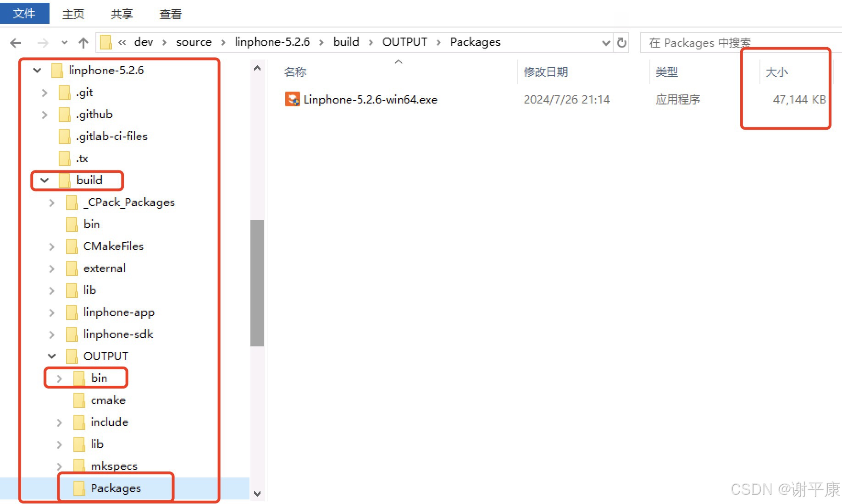This screenshot has width=842, height=504.
Task: Open address bar history dropdown
Action: coord(606,43)
